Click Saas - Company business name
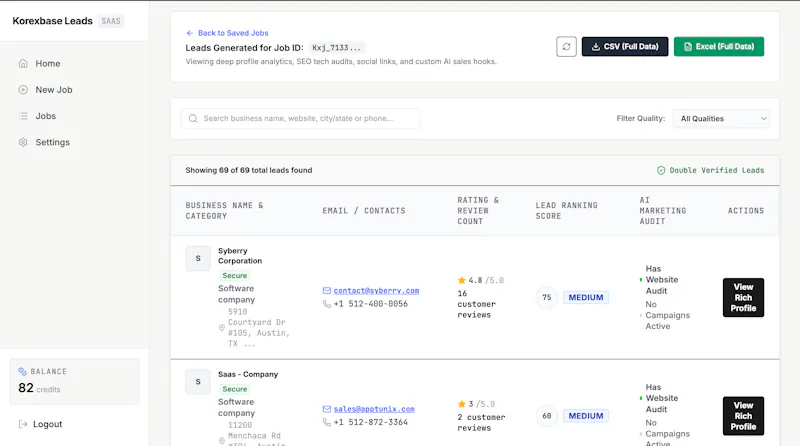The height and width of the screenshot is (446, 800). point(248,374)
